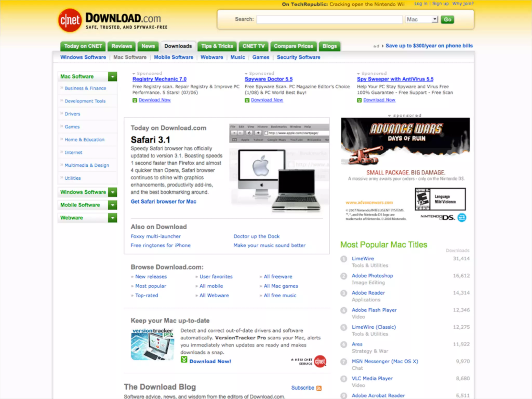Viewport: 532px width, 399px height.
Task: Expand the Mobile Software sidebar section
Action: (112, 205)
